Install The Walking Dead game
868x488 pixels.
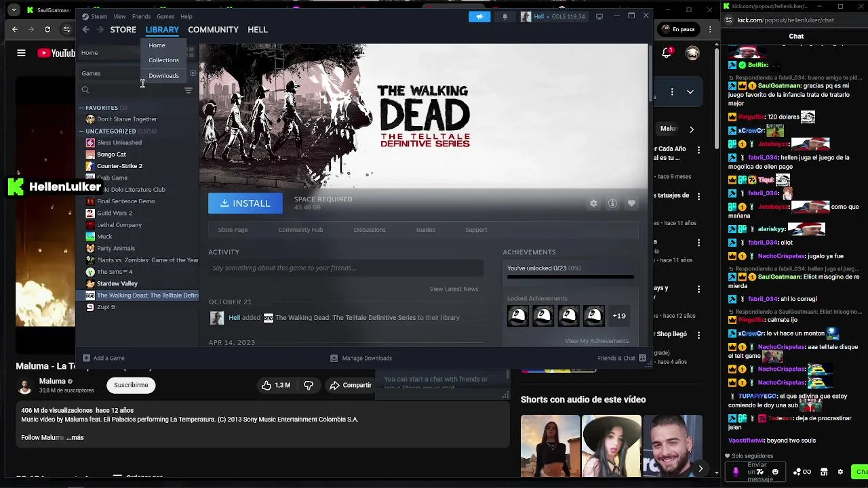[x=245, y=203]
